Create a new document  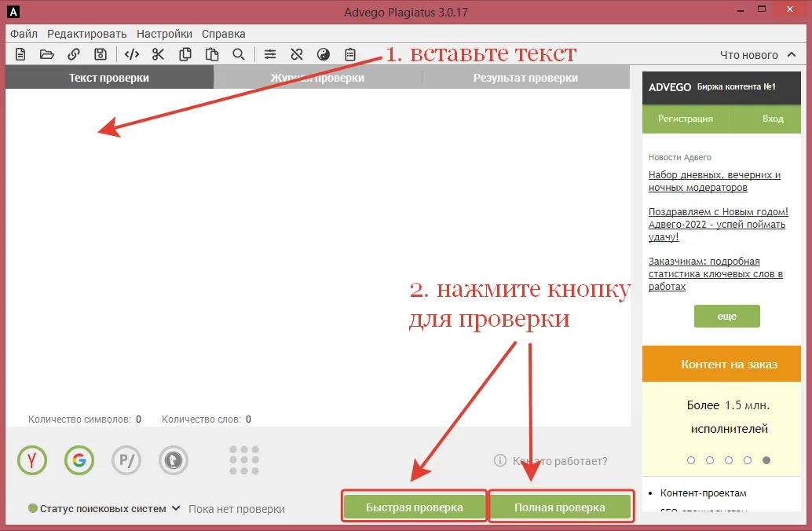click(20, 53)
